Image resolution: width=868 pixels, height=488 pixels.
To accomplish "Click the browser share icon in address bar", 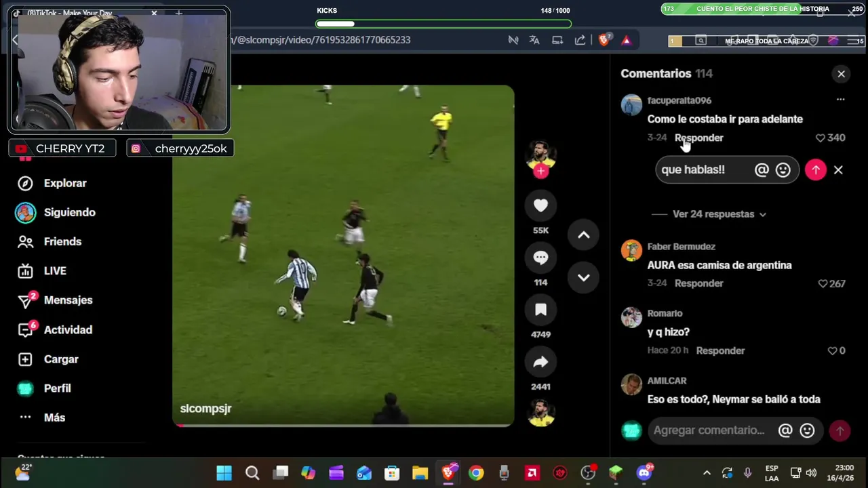I will click(580, 40).
